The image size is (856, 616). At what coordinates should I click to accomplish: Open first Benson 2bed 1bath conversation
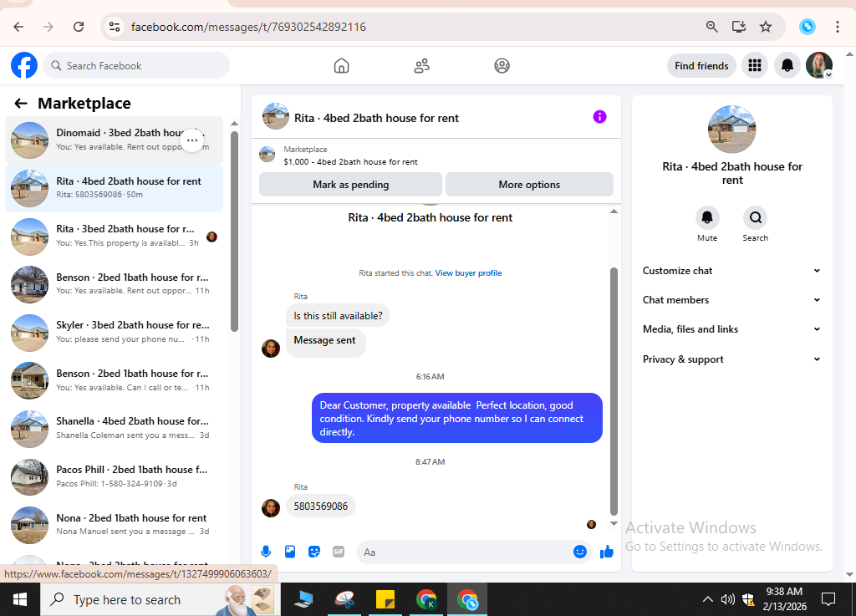click(x=114, y=284)
